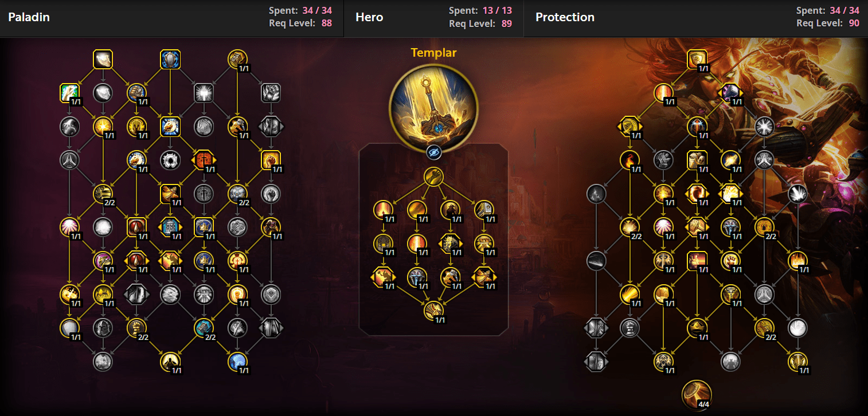Click the blue shield node atop Paladin tree

pos(170,59)
